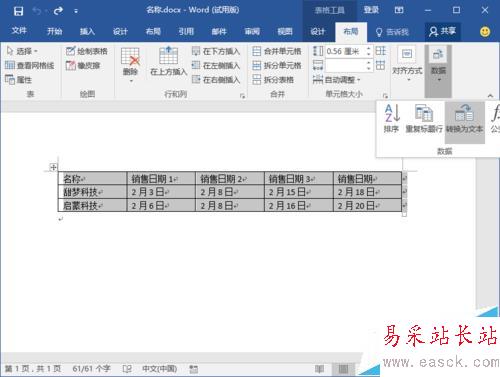Click 重复标题行 repeat header rows
This screenshot has width=500, height=377.
(x=424, y=118)
